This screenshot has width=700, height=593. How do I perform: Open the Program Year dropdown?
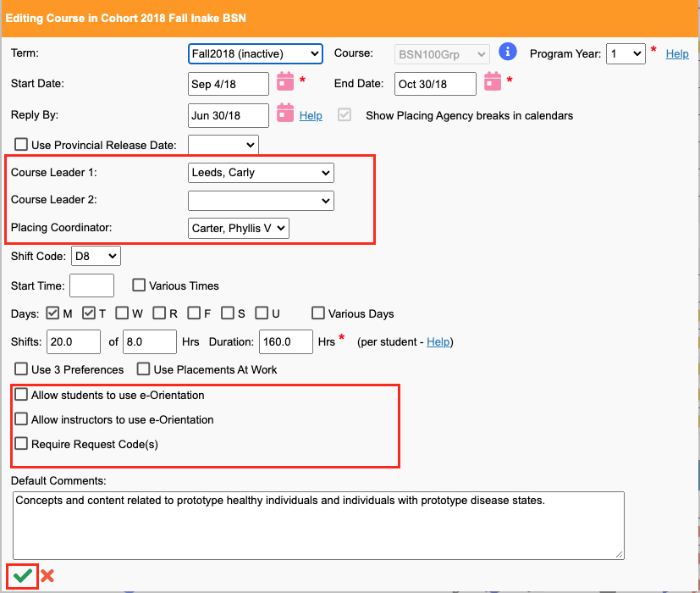(x=626, y=54)
